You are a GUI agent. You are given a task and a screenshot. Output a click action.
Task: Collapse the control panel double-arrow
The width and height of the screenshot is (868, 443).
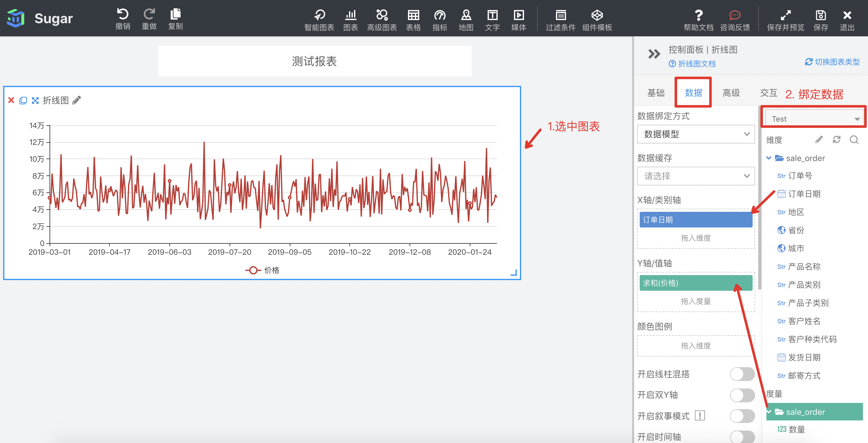pyautogui.click(x=654, y=54)
